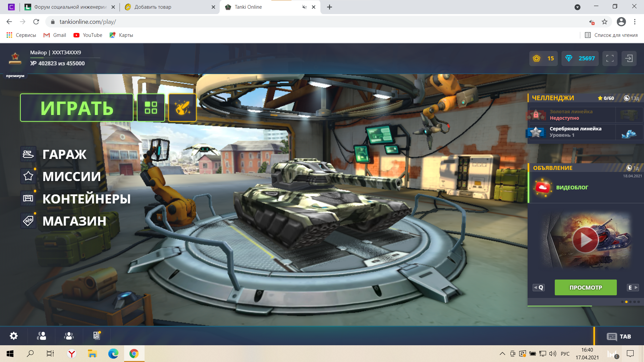Open the friends list icon

click(42, 336)
